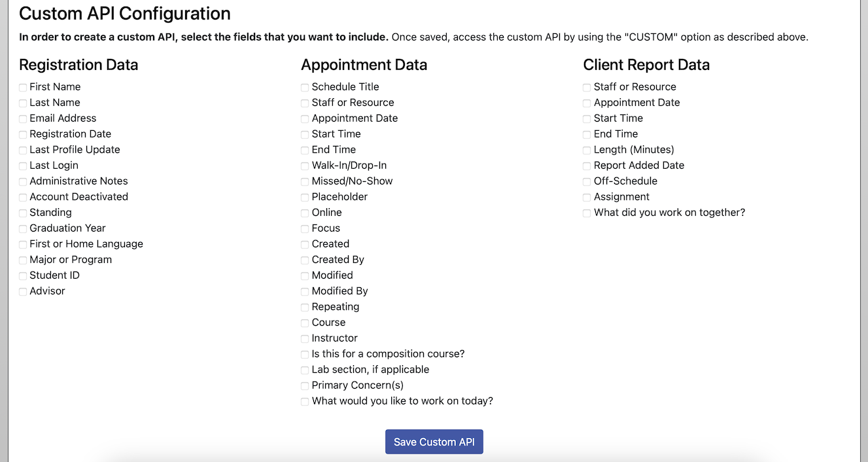Select the Administrative Notes checkbox

[x=23, y=181]
